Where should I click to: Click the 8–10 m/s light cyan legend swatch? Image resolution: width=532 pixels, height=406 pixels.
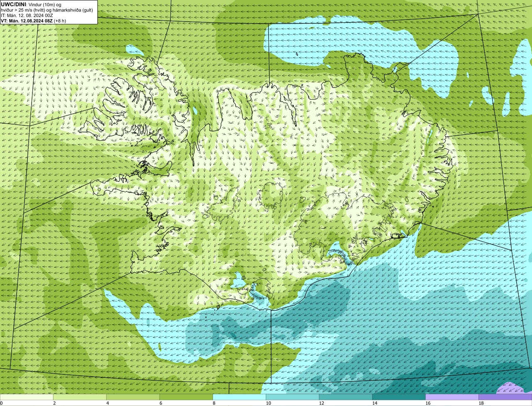tap(239, 397)
